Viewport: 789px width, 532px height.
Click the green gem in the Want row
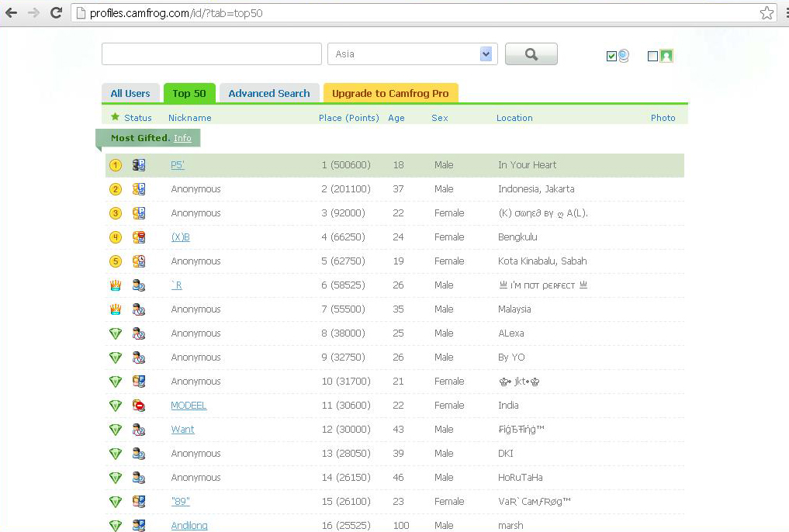pyautogui.click(x=116, y=430)
